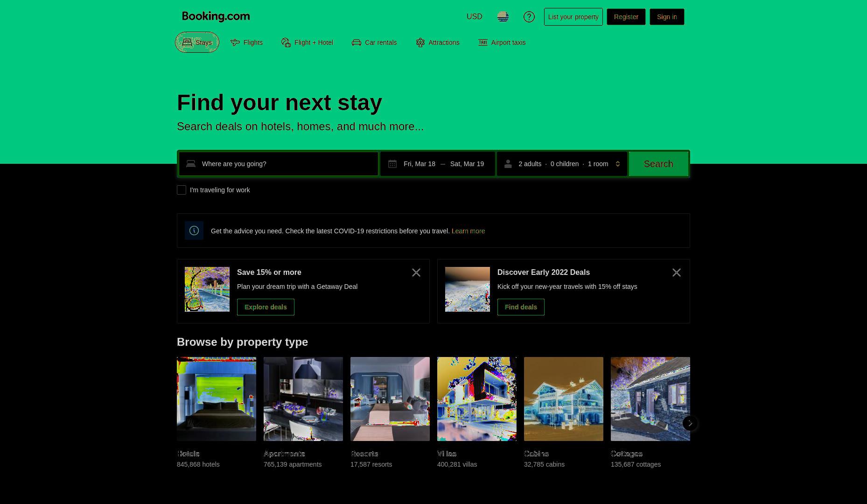Open the Cabins property thumbnail
The image size is (867, 504).
point(564,399)
